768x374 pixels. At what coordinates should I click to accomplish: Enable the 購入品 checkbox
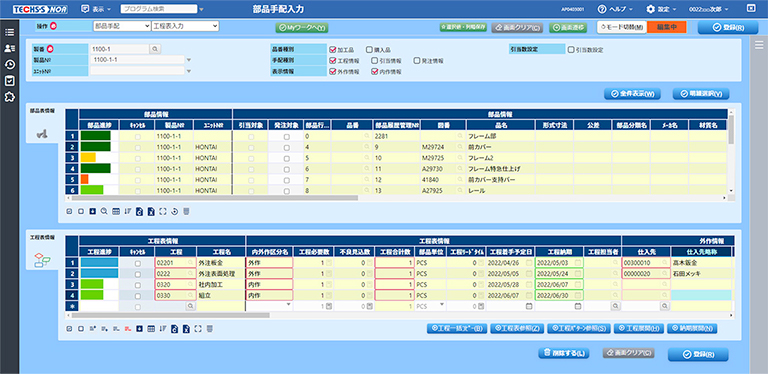click(x=369, y=49)
